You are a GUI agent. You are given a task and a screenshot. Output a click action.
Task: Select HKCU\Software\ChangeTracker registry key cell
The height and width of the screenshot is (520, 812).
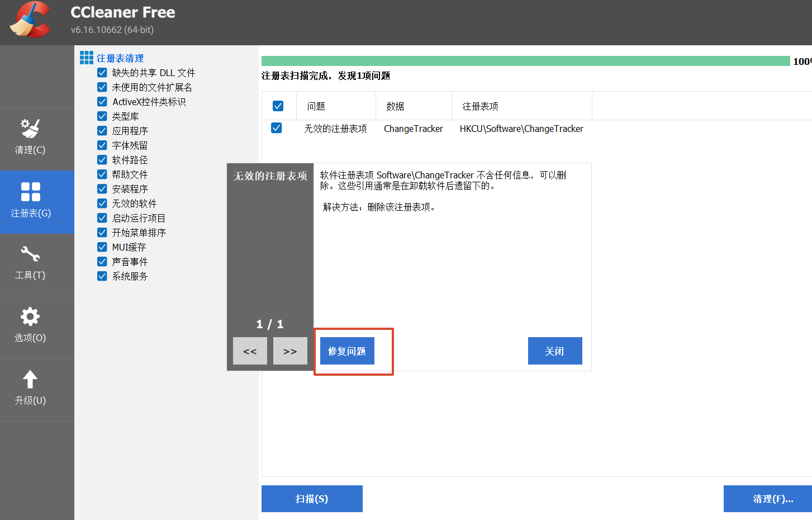[x=521, y=129]
